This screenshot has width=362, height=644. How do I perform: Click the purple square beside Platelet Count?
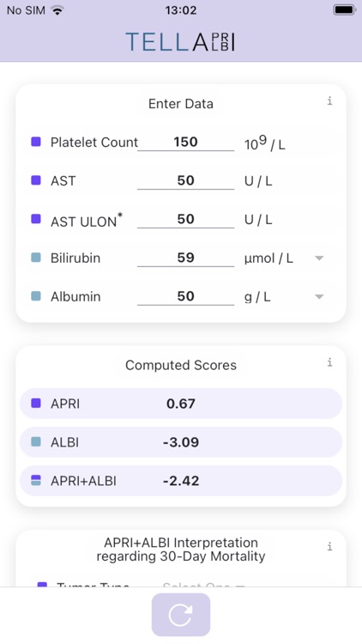pyautogui.click(x=36, y=142)
